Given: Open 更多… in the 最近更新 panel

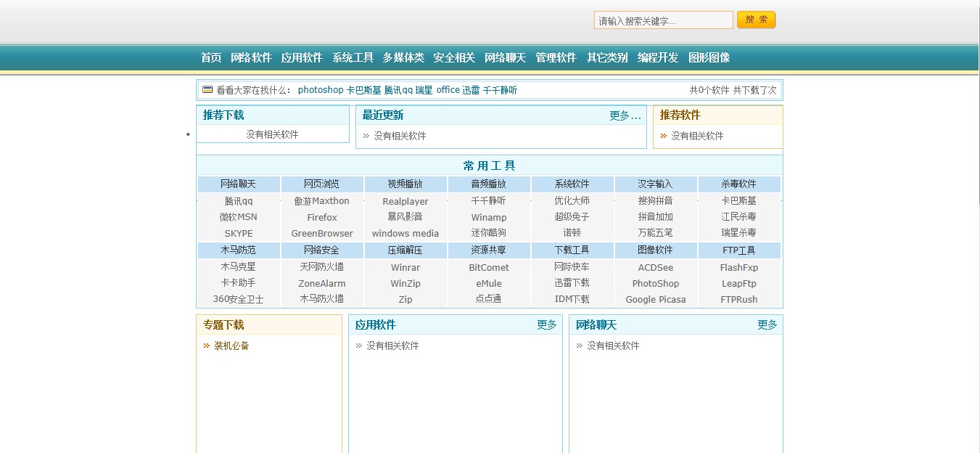Looking at the screenshot, I should click(x=625, y=115).
